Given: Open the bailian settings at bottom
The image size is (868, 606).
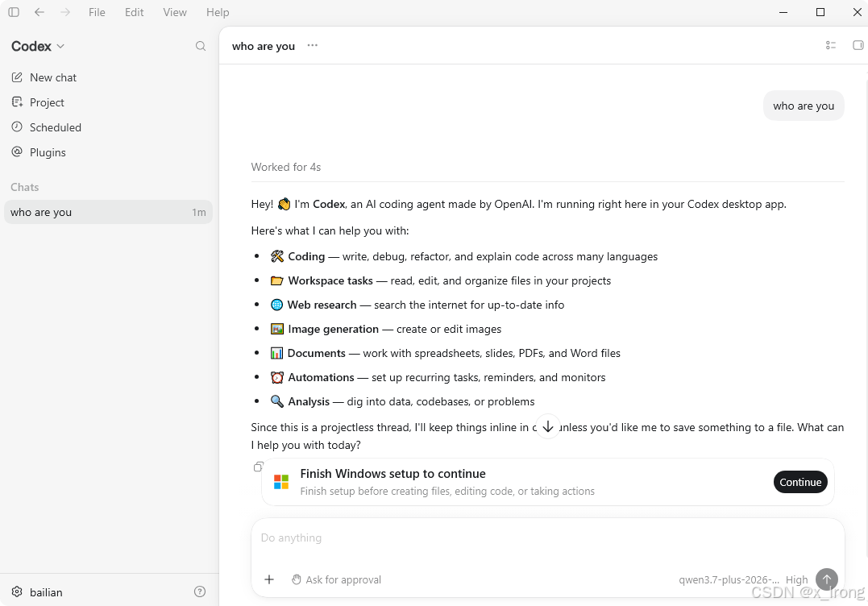Looking at the screenshot, I should [x=37, y=592].
